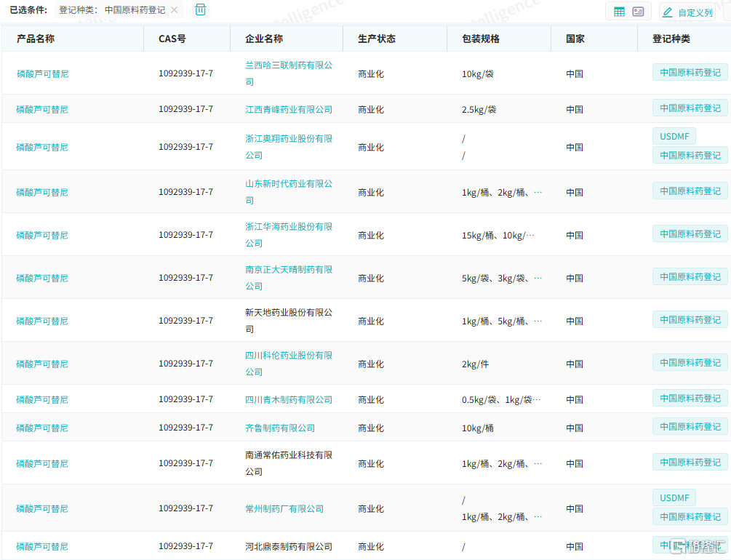Click the USDMF tag in 常州制药厂 row
The image size is (731, 560).
pyautogui.click(x=674, y=498)
